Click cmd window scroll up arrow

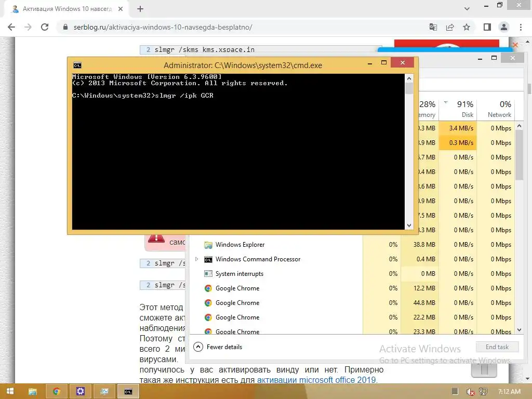(x=409, y=78)
